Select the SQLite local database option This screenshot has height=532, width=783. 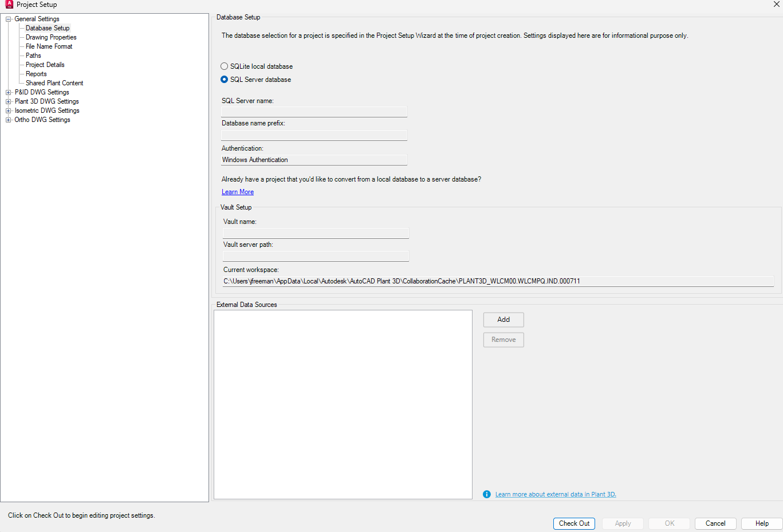point(224,66)
